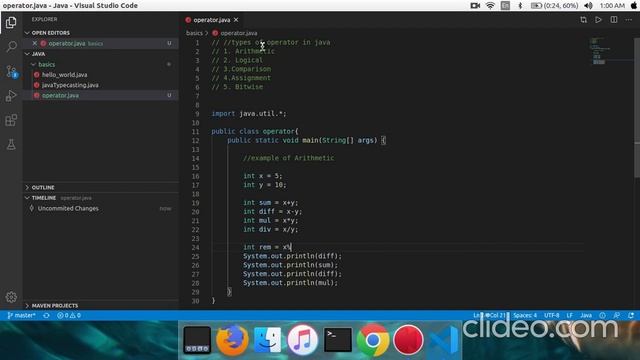Click the println(mul) statement on line 28
The image size is (640, 360).
(291, 282)
